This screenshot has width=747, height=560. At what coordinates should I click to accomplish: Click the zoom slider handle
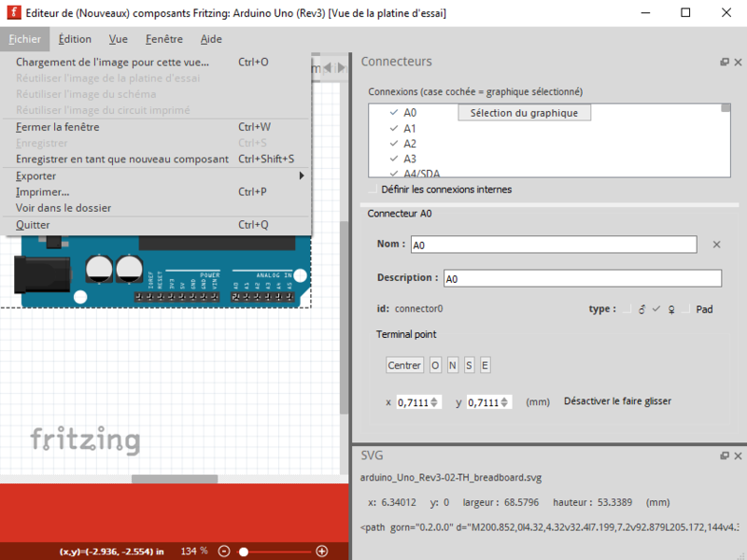click(244, 552)
